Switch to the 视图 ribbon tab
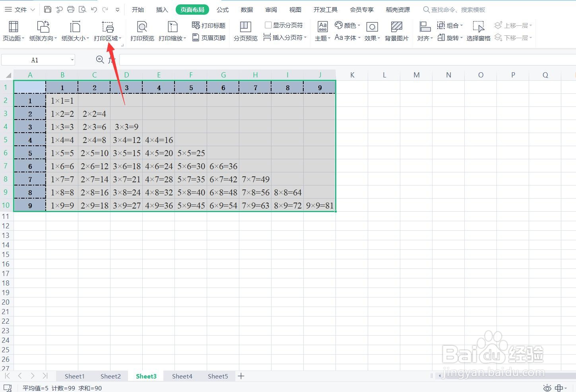Viewport: 576px width, 392px height. [x=295, y=10]
